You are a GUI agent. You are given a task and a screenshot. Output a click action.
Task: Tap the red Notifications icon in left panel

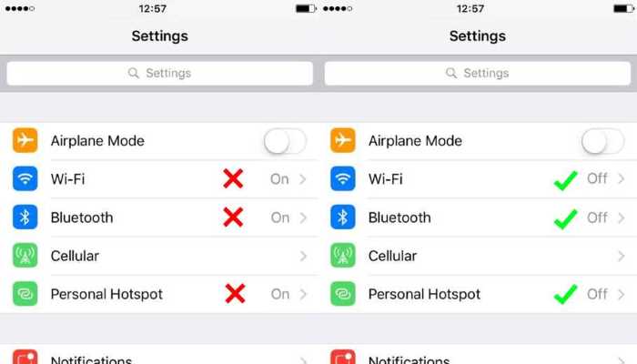(x=25, y=357)
